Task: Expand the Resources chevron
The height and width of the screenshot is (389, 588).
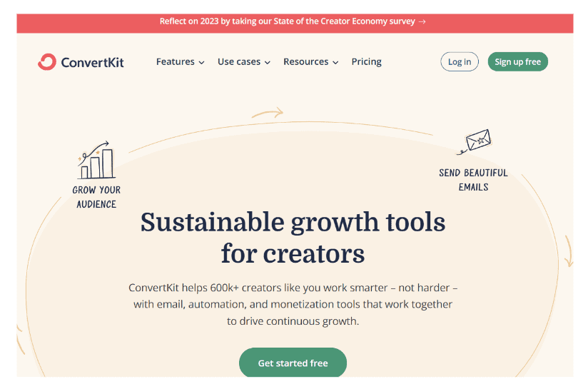Action: [335, 63]
